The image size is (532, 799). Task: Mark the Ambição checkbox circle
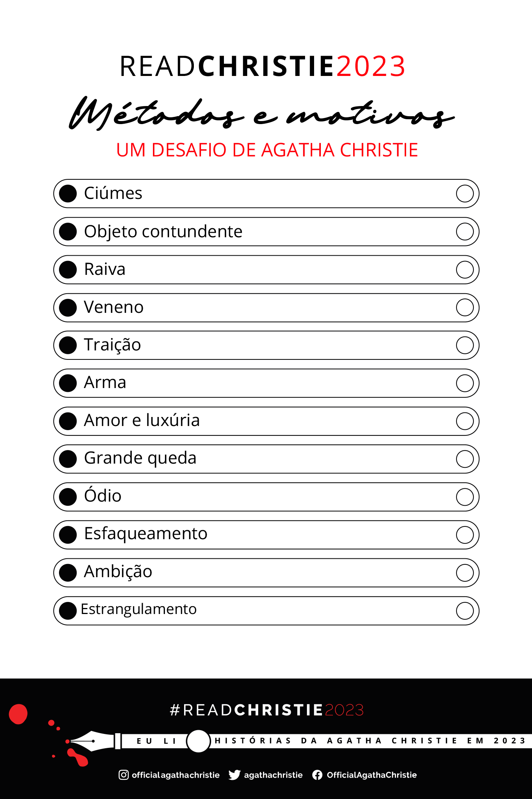(x=465, y=573)
